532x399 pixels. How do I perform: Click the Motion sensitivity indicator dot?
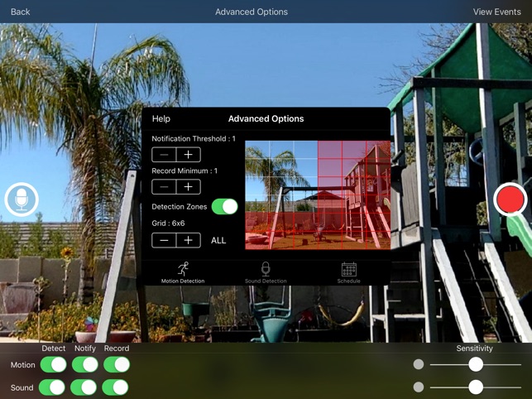[x=419, y=364]
